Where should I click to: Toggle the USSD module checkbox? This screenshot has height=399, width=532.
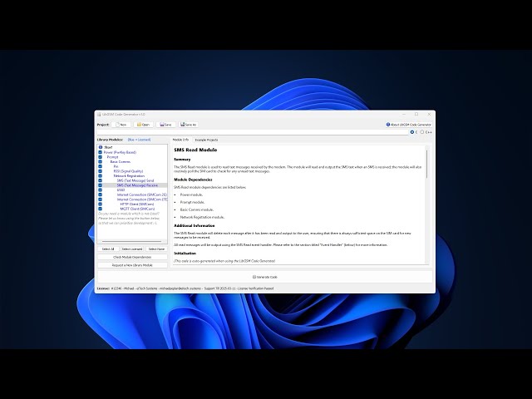point(100,190)
